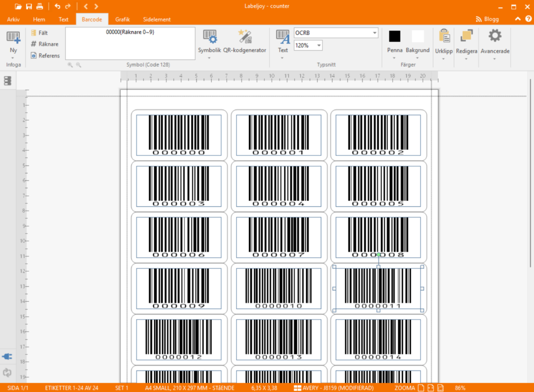This screenshot has width=534, height=392.
Task: Open the Blogg link
Action: pos(488,19)
